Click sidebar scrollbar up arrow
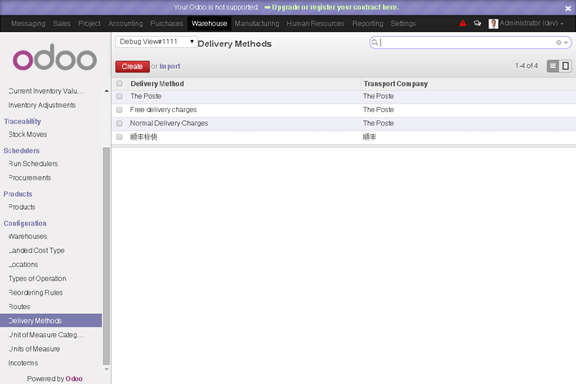Image resolution: width=576 pixels, height=384 pixels. click(107, 91)
